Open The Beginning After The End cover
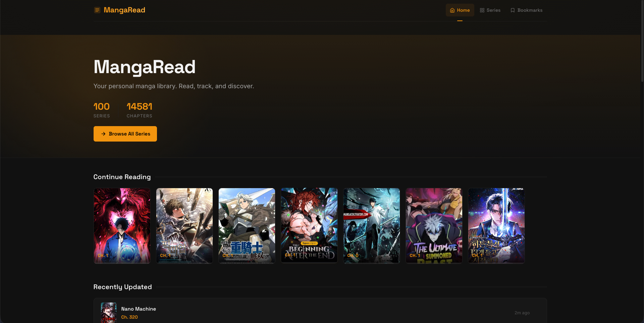The height and width of the screenshot is (323, 644). coord(309,226)
